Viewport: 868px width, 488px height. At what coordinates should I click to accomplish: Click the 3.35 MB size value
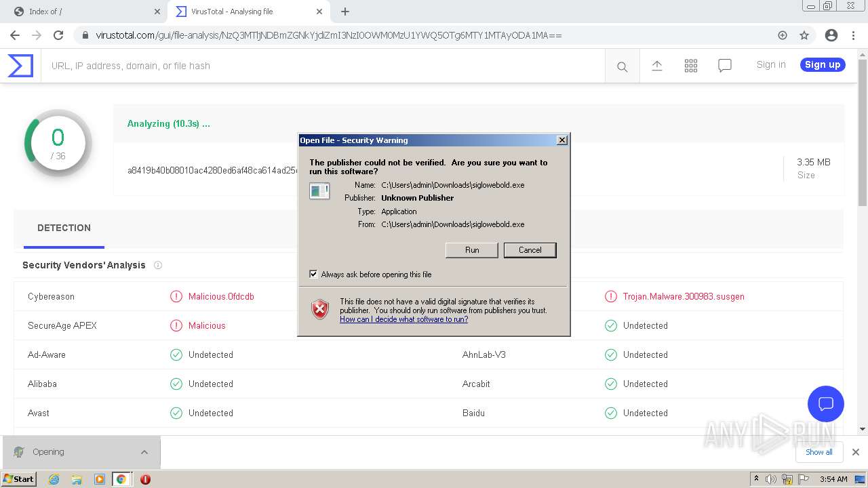click(x=814, y=162)
